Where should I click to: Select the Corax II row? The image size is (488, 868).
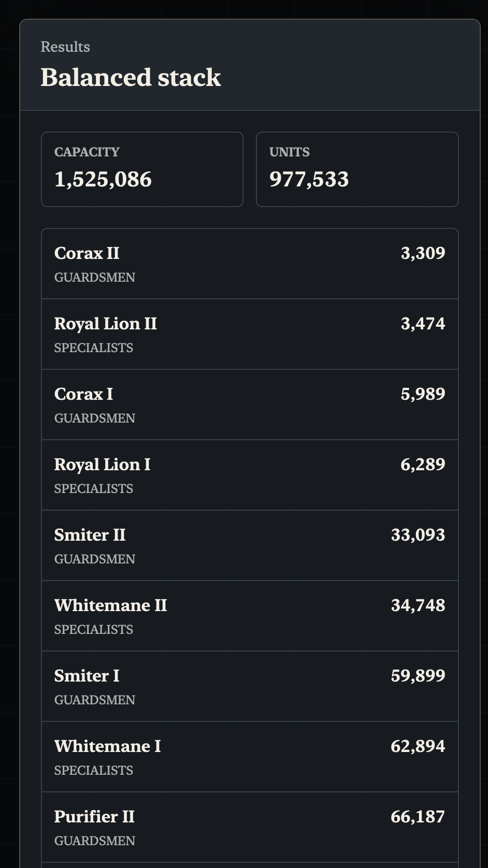[250, 264]
